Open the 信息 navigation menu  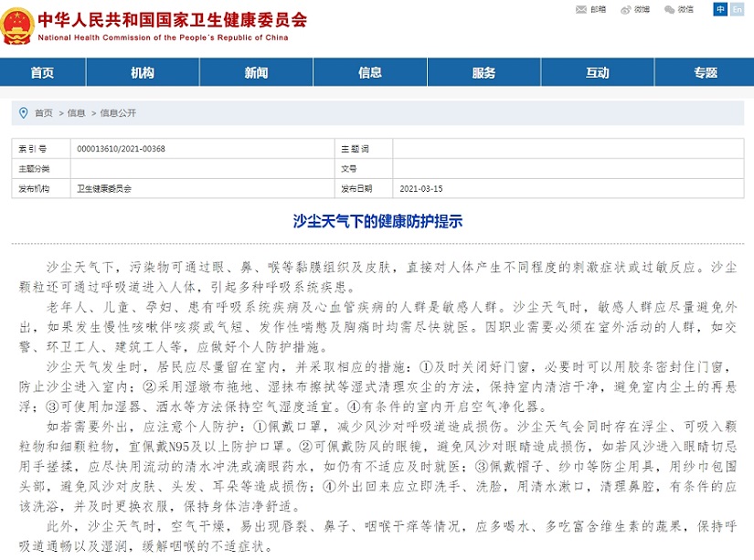point(370,72)
